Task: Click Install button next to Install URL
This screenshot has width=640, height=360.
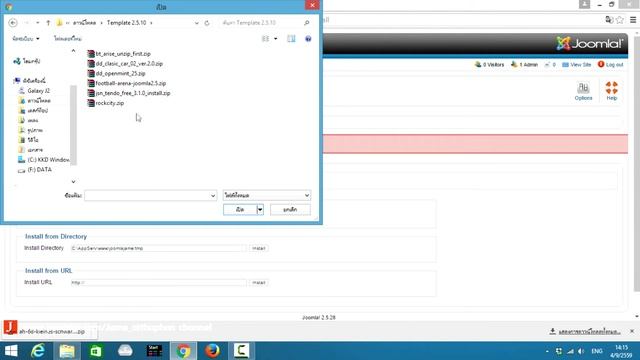Action: point(259,282)
